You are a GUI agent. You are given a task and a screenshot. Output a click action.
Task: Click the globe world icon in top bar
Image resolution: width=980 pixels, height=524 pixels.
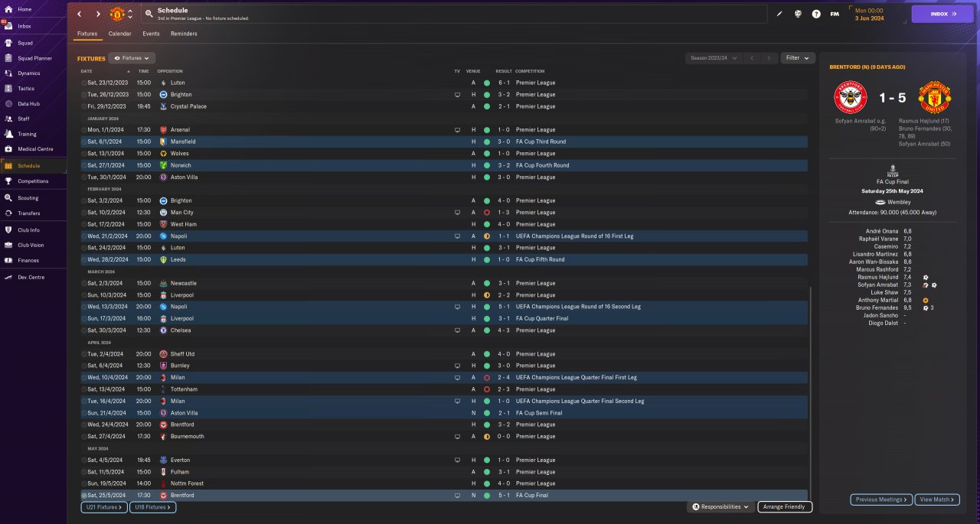(798, 14)
